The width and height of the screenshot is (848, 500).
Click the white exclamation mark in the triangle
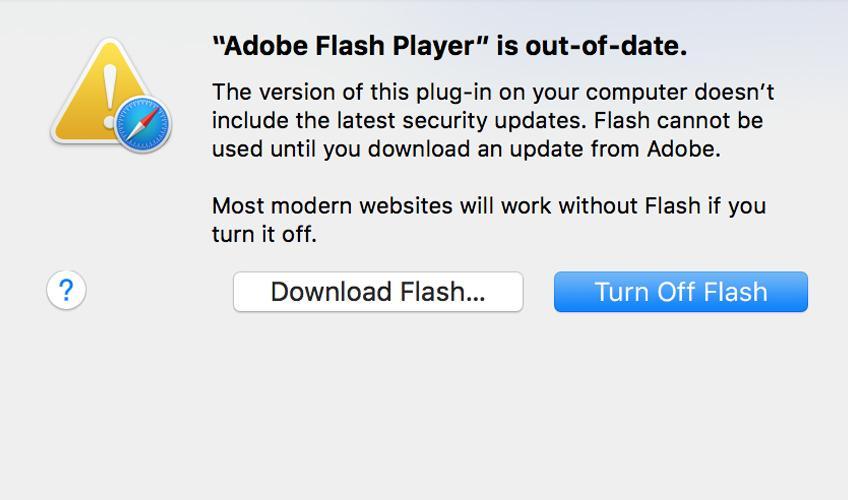pyautogui.click(x=110, y=96)
